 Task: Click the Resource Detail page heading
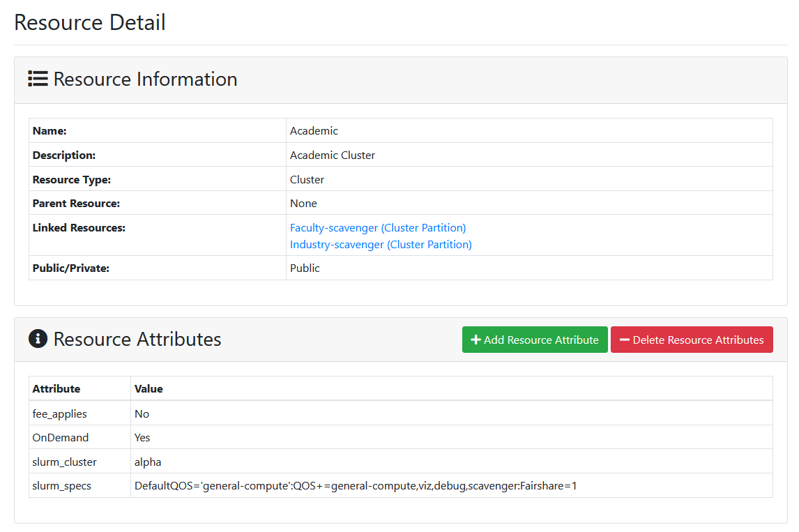point(90,22)
